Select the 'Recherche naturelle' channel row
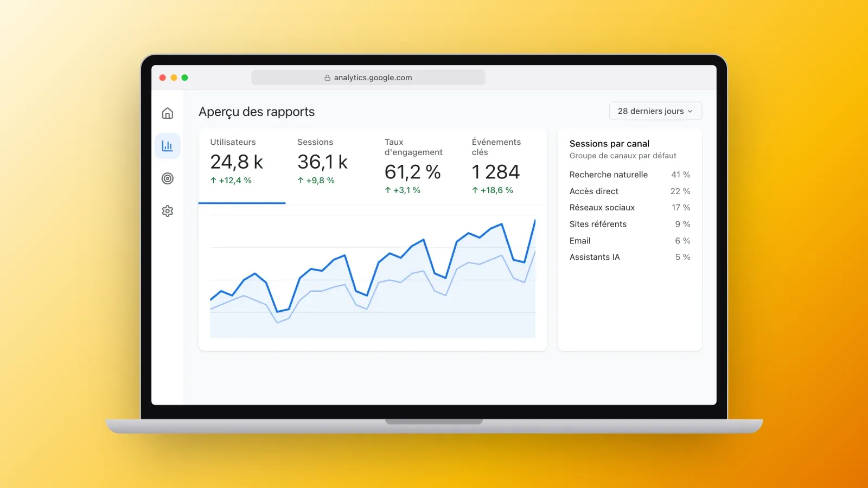This screenshot has height=488, width=868. [x=630, y=175]
